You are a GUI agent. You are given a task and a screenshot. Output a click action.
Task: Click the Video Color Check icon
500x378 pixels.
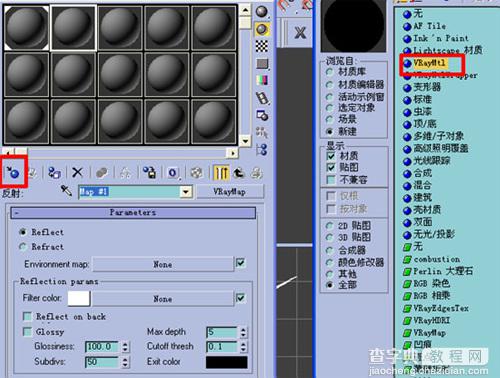(x=262, y=80)
